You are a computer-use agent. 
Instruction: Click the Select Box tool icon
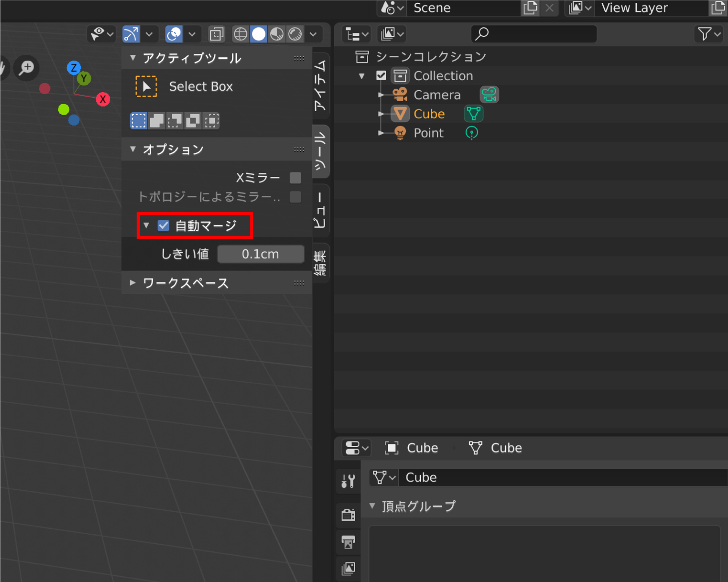coord(146,86)
